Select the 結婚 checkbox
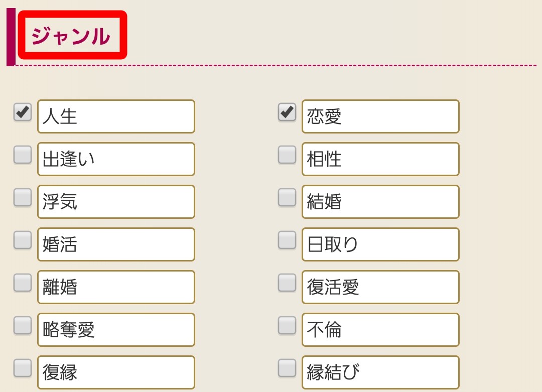Viewport: 542px width, 392px height. coord(287,198)
